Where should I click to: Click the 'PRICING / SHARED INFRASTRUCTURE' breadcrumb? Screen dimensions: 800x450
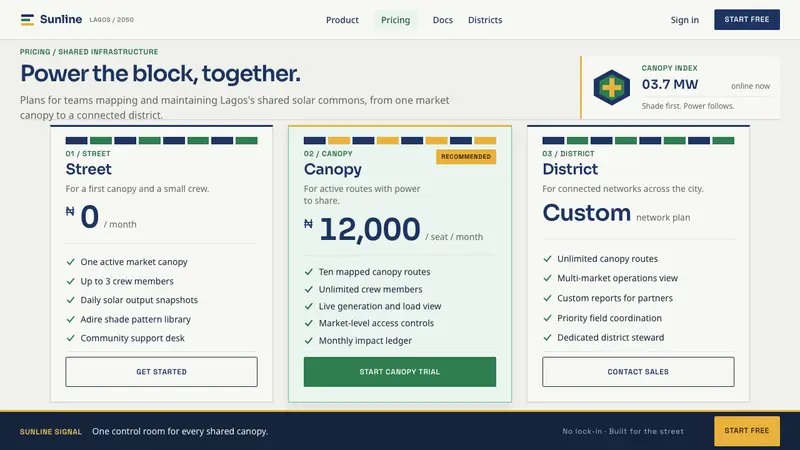tap(89, 52)
